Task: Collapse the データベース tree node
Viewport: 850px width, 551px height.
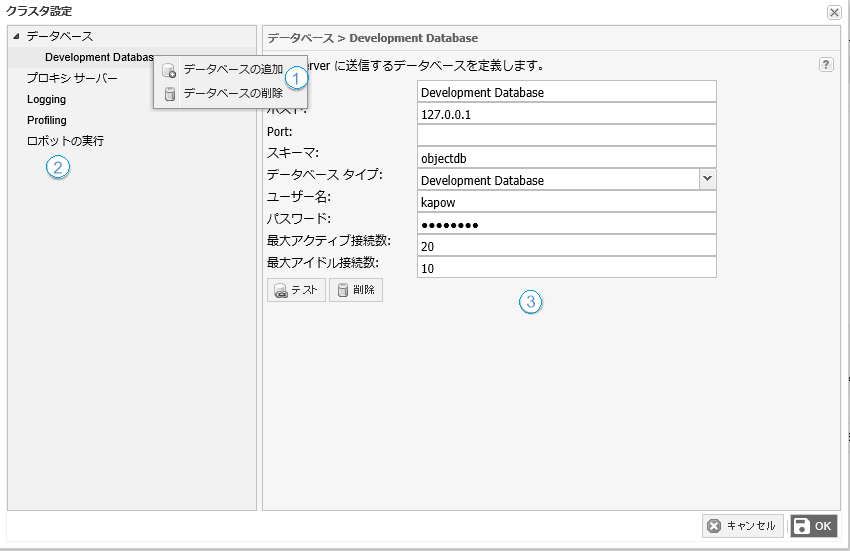Action: pyautogui.click(x=16, y=37)
